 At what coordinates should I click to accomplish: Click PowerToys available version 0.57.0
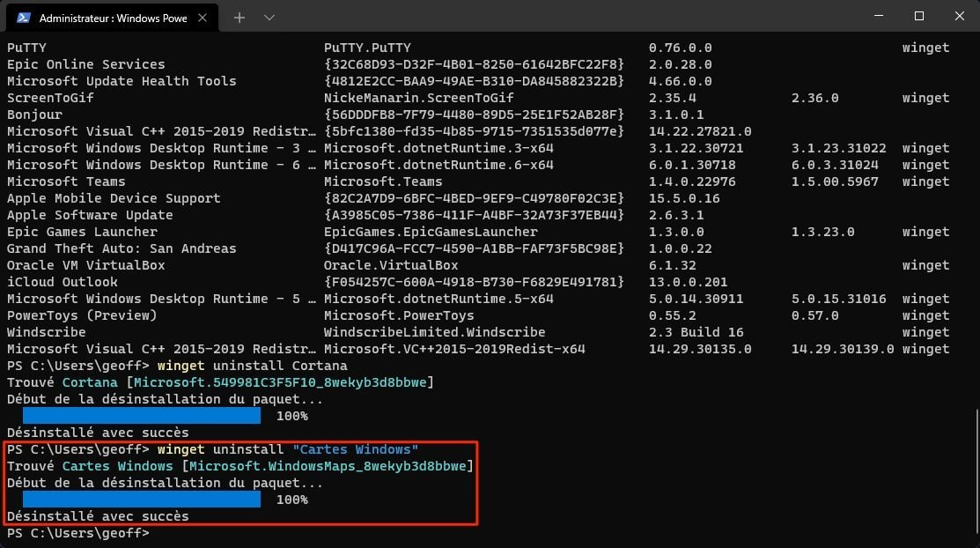pyautogui.click(x=815, y=316)
